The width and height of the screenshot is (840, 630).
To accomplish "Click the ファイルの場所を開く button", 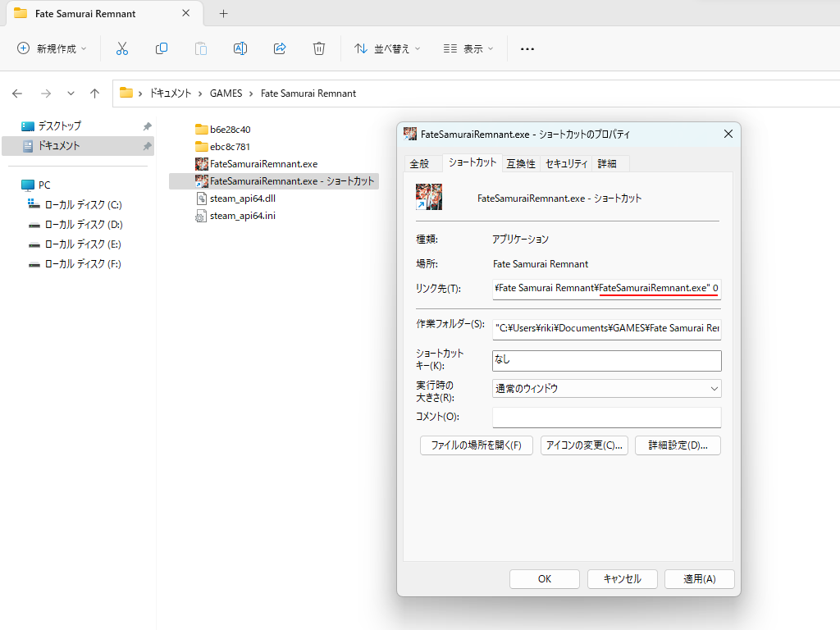I will click(476, 445).
